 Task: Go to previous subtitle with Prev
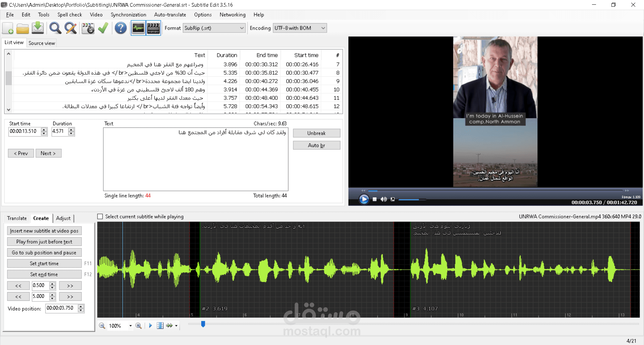click(21, 153)
